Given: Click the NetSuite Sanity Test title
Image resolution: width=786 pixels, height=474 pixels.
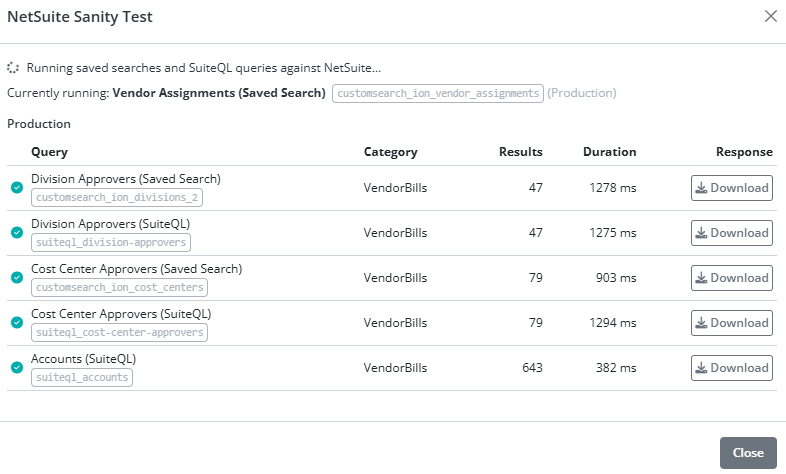Looking at the screenshot, I should pyautogui.click(x=80, y=17).
